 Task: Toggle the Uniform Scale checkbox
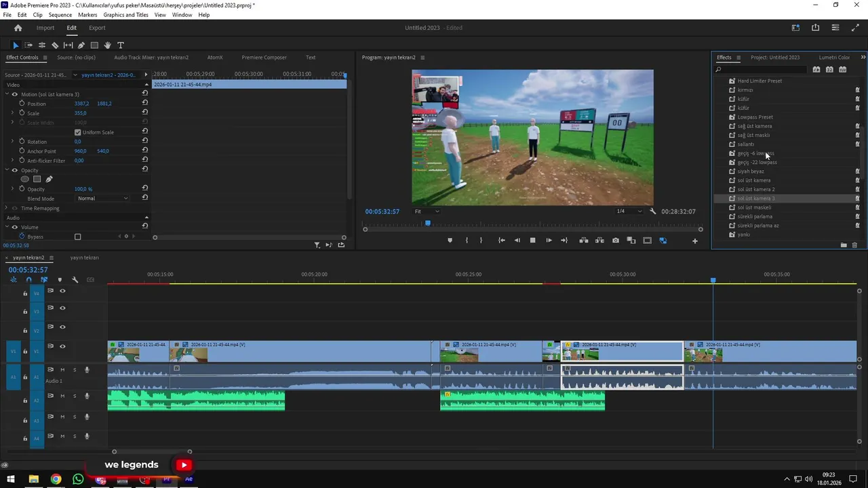tap(77, 132)
